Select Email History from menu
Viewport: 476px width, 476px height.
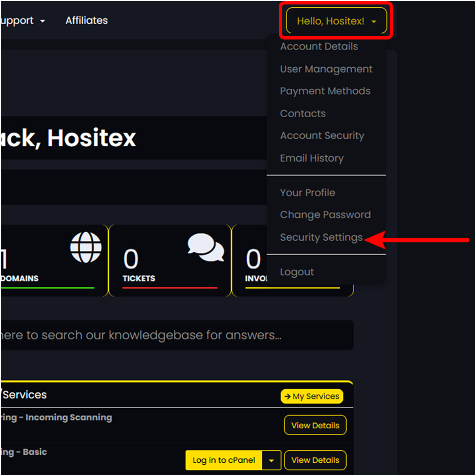coord(312,158)
